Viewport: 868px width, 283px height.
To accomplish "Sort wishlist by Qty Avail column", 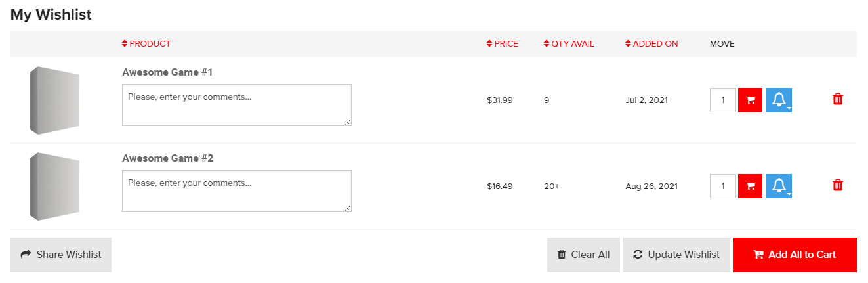I will (569, 44).
